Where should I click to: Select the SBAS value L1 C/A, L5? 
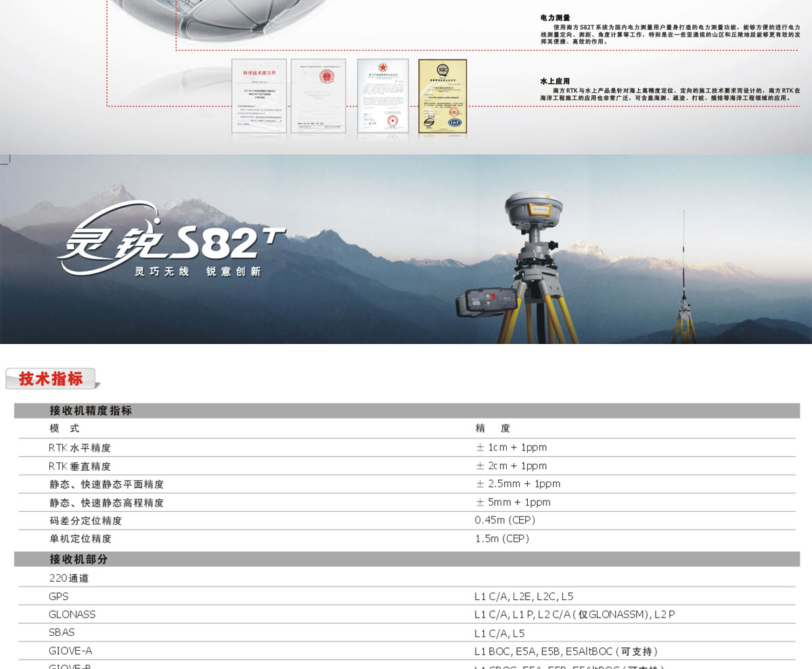point(499,634)
